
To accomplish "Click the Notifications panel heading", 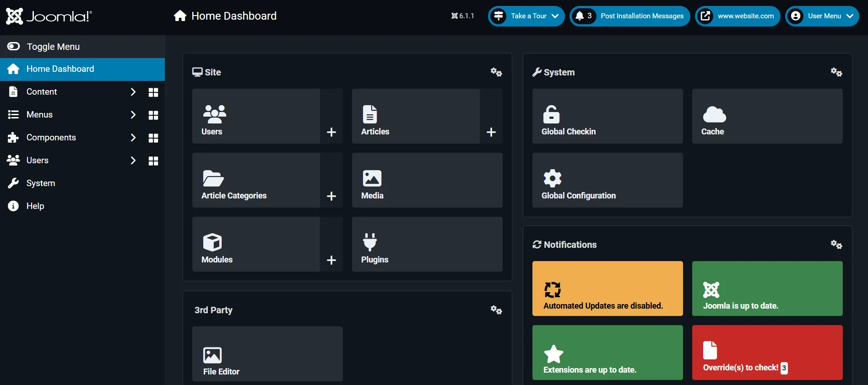I will [564, 245].
